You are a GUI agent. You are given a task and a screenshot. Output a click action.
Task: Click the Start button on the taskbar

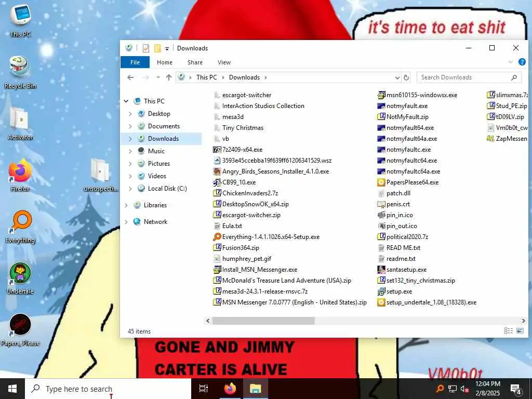click(x=12, y=389)
